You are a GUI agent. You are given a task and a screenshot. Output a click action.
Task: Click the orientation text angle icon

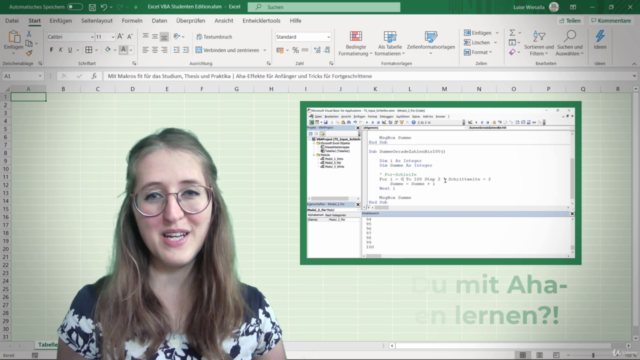177,37
